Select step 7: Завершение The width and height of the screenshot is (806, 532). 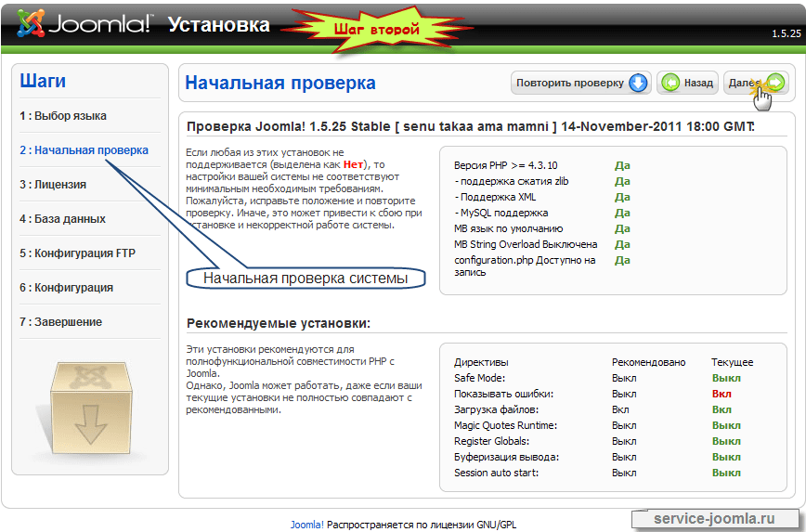60,322
